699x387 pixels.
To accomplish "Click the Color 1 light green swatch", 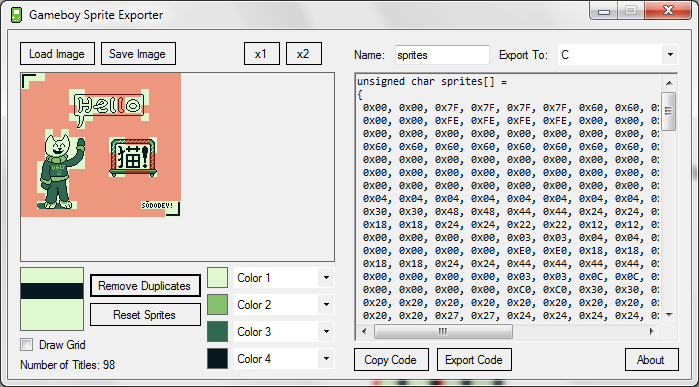I will point(218,278).
